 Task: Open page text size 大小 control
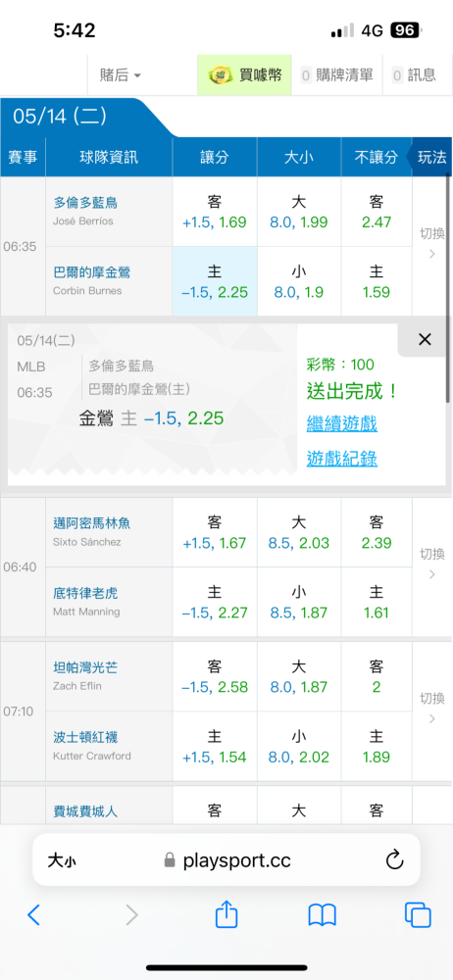point(62,861)
